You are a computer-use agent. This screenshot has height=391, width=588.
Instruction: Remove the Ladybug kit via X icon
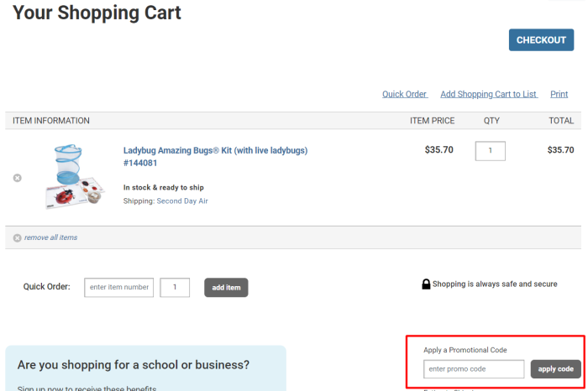pyautogui.click(x=18, y=178)
